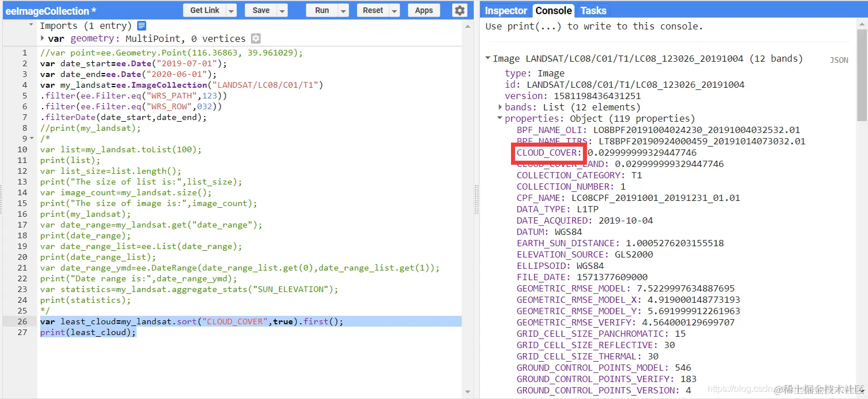
Task: Click the ELLIPSOID: WGS84 row
Action: (560, 265)
